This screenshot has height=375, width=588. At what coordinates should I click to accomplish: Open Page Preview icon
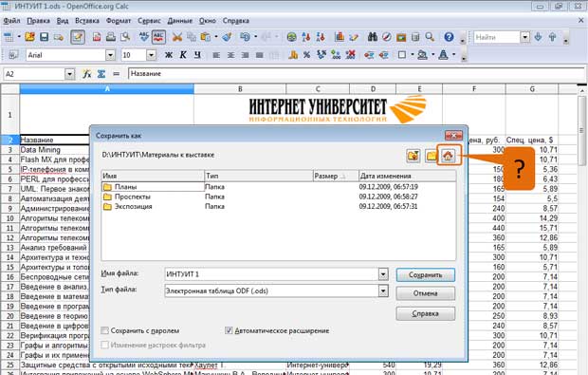(x=125, y=37)
